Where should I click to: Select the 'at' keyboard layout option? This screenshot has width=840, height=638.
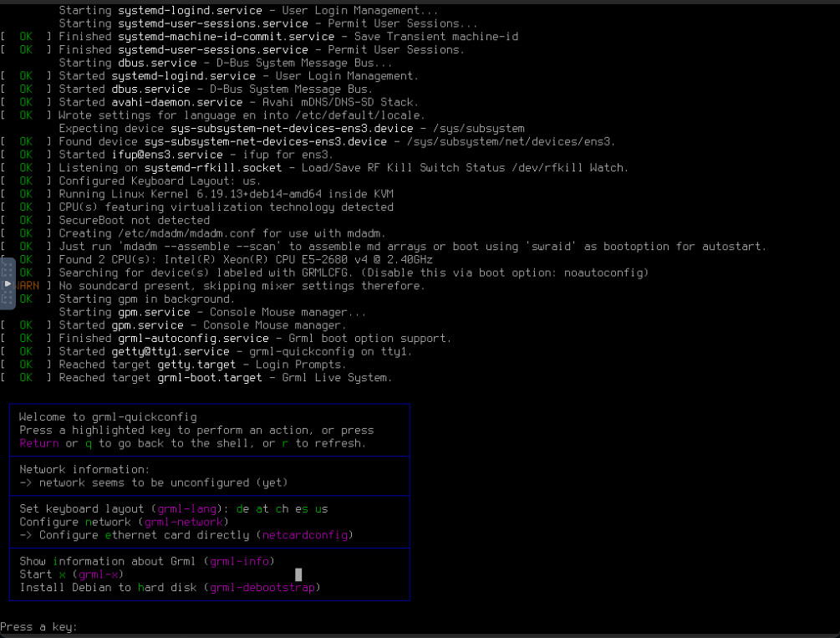[262, 509]
